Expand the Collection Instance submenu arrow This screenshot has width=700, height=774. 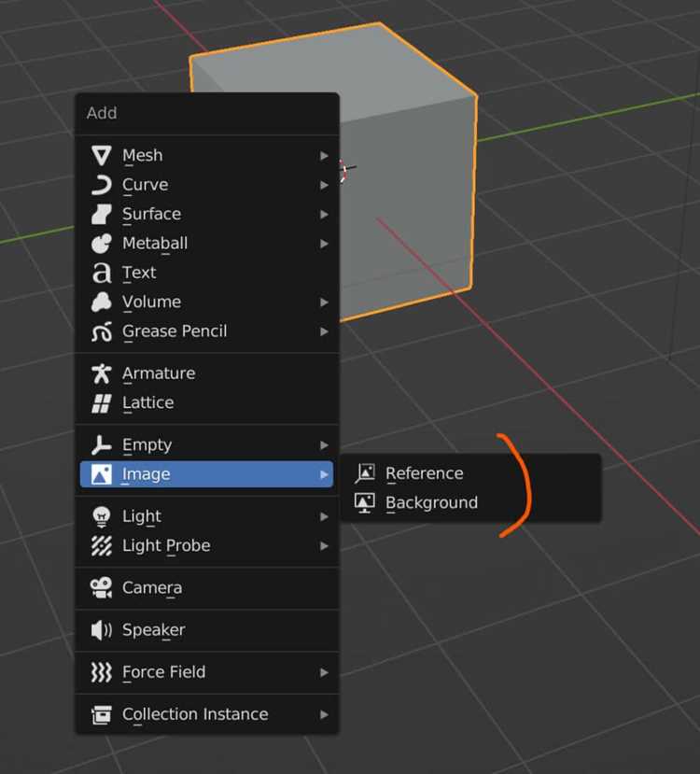[x=324, y=715]
